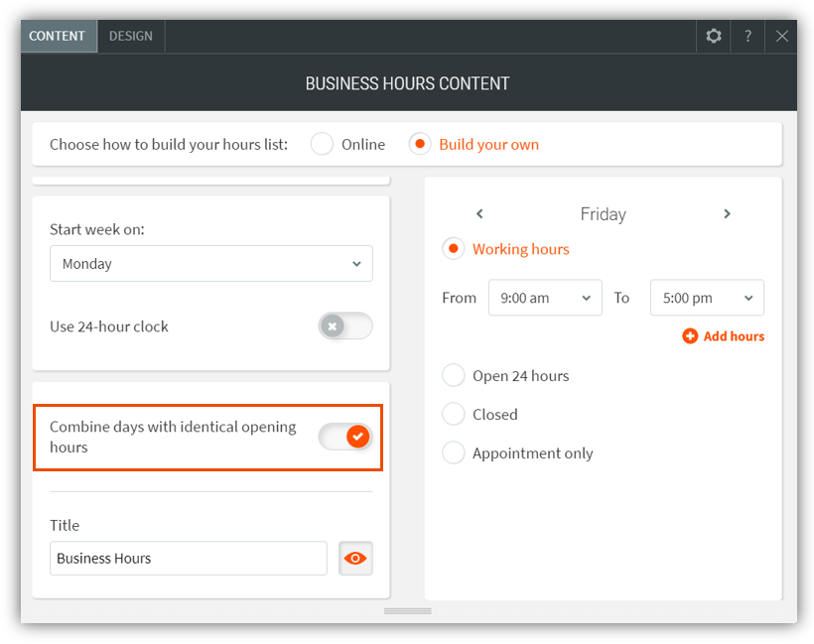Switch to the Design tab
Viewport: 814px width, 644px height.
coord(131,36)
